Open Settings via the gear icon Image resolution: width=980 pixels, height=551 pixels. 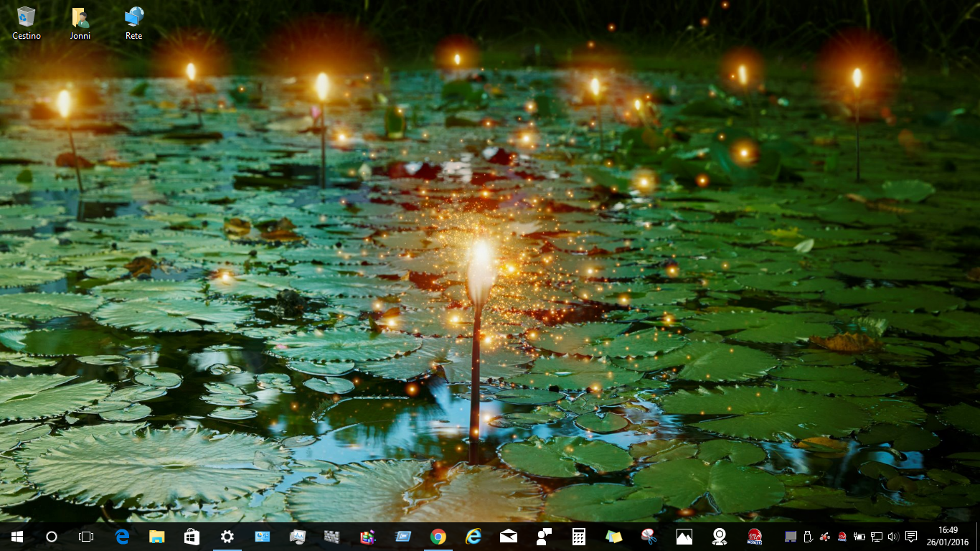click(x=226, y=537)
